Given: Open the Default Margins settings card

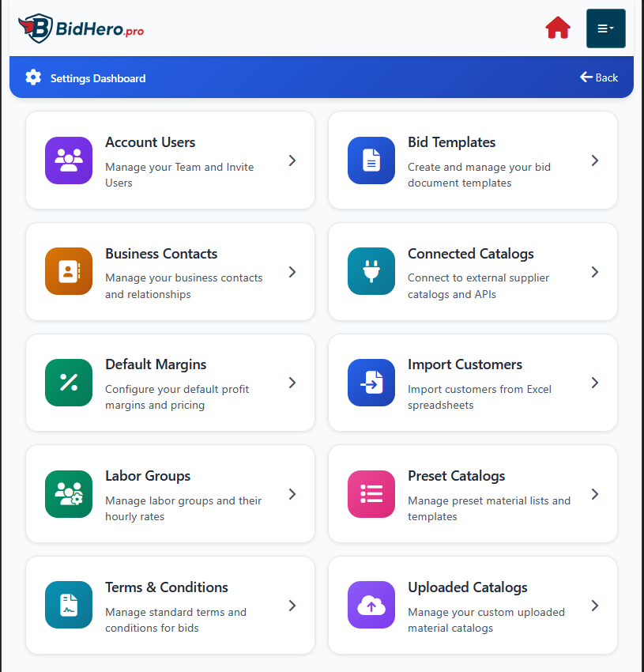Looking at the screenshot, I should [170, 383].
